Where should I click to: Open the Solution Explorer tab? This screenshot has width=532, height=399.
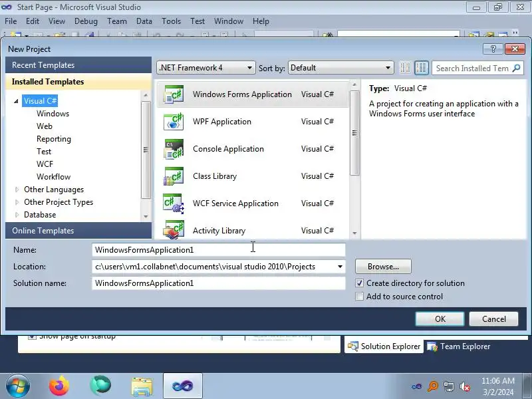(384, 346)
